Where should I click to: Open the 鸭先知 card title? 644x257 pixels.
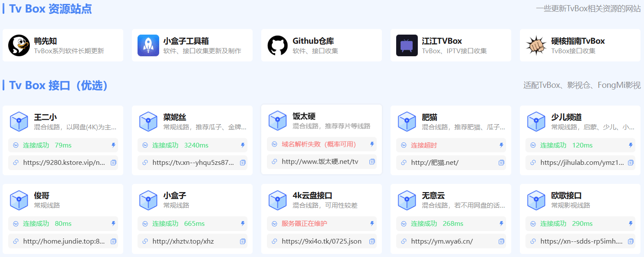click(x=45, y=41)
